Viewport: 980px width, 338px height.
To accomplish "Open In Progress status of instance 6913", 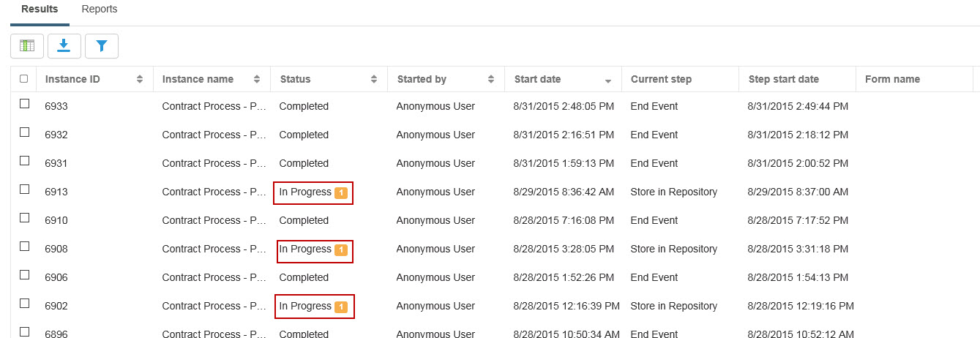I will [305, 192].
